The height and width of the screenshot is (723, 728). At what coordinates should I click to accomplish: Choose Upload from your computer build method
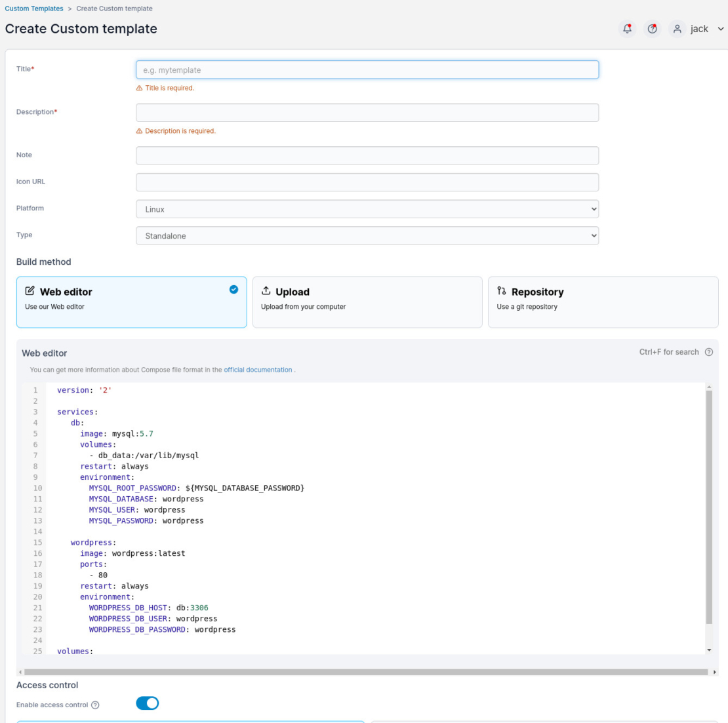click(367, 302)
